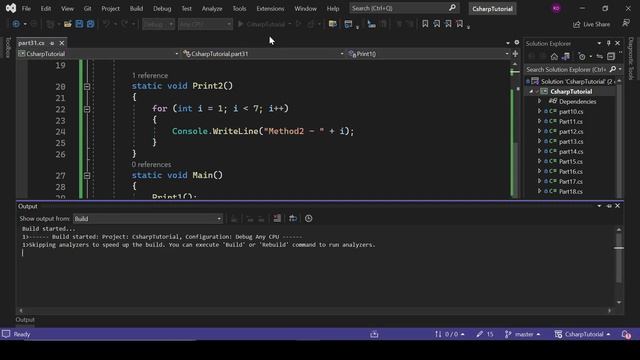Click the Save icon in toolbar
640x360 pixels.
pos(79,24)
